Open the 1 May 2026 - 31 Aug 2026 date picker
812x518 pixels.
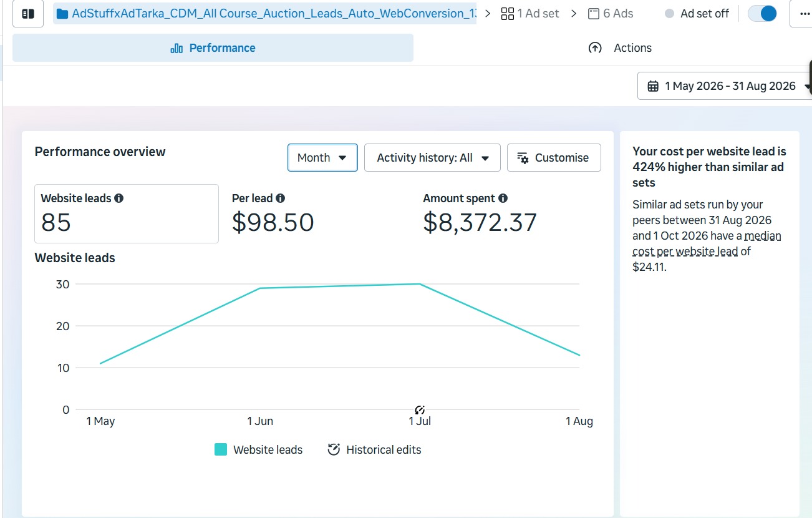click(x=725, y=86)
